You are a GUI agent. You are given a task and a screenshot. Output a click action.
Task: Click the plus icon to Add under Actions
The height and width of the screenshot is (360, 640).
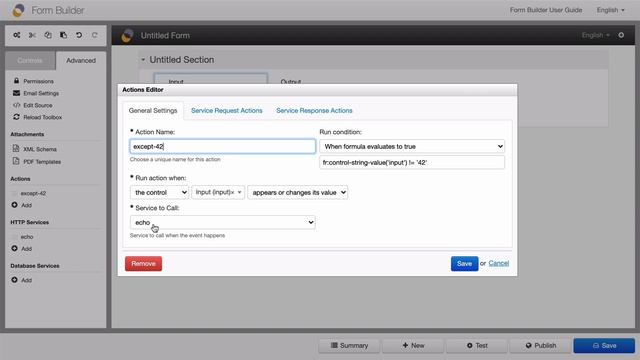pyautogui.click(x=15, y=205)
